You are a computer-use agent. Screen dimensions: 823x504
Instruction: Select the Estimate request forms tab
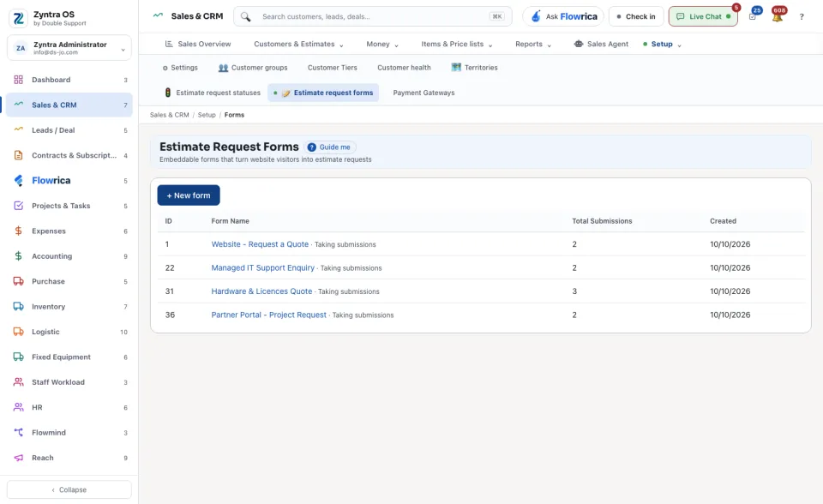(323, 93)
